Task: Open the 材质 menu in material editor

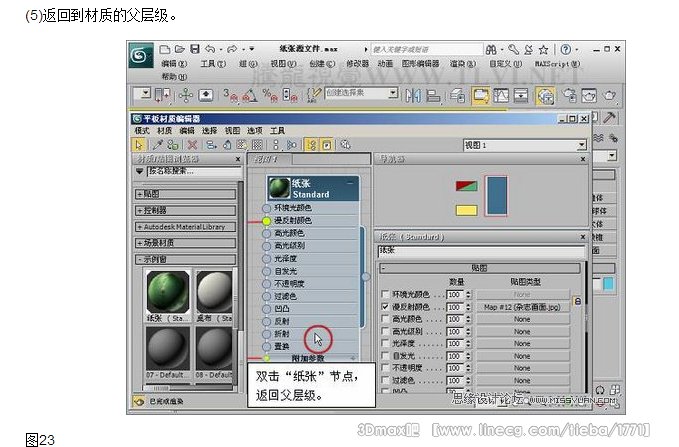Action: pyautogui.click(x=164, y=130)
